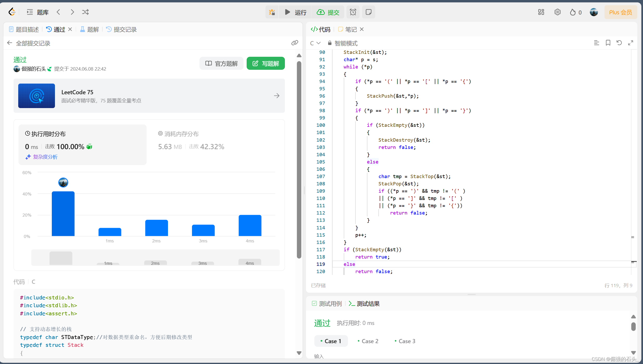Copy submission link icon
Image resolution: width=643 pixels, height=364 pixels.
(295, 43)
